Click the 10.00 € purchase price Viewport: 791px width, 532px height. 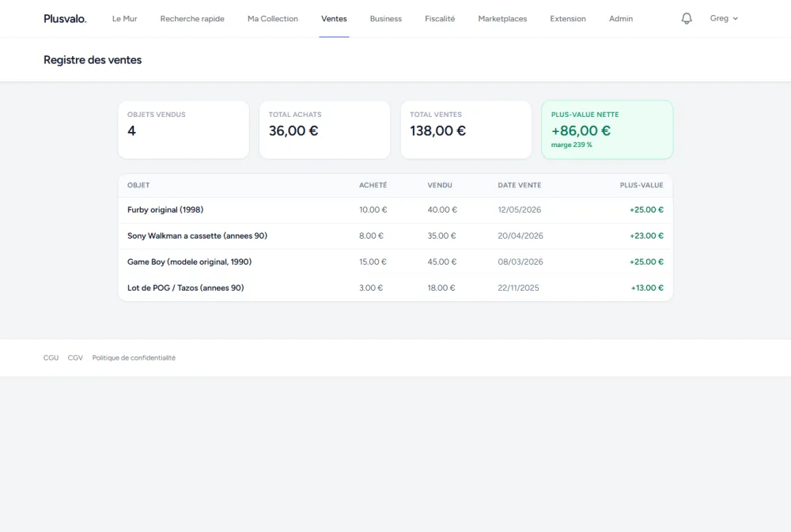373,209
